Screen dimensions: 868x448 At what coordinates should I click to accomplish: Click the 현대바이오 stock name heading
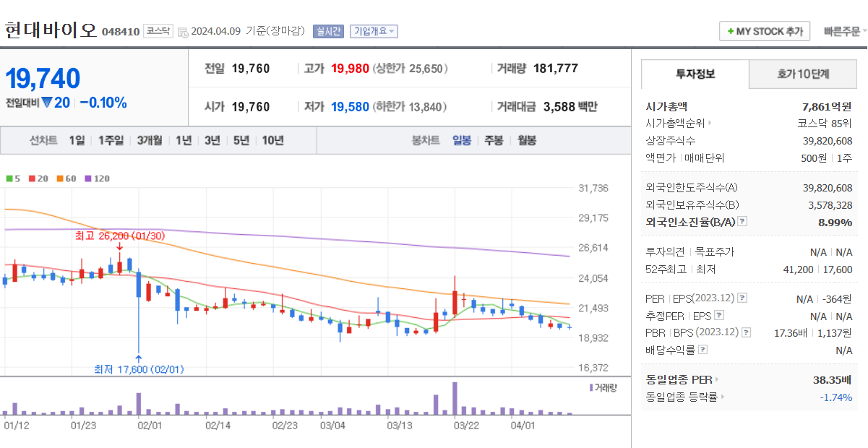(x=51, y=30)
